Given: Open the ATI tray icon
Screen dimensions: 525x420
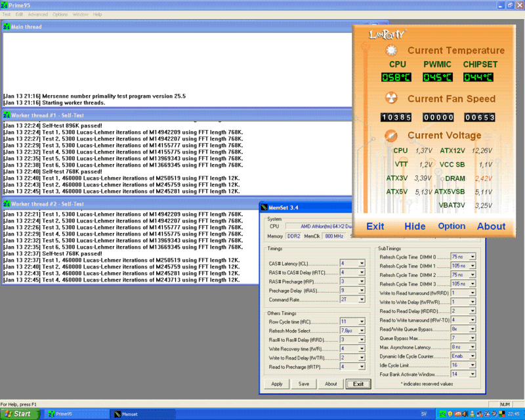Looking at the screenshot, I should pos(457,414).
